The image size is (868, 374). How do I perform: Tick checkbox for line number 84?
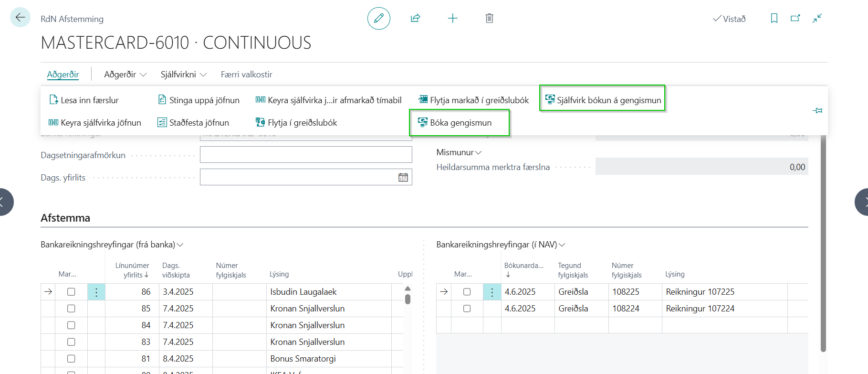click(71, 325)
